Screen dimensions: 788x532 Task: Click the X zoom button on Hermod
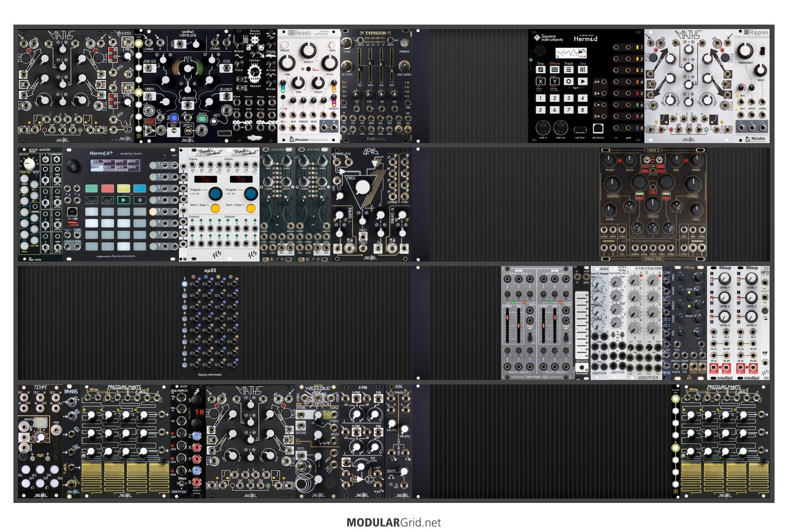click(x=541, y=81)
